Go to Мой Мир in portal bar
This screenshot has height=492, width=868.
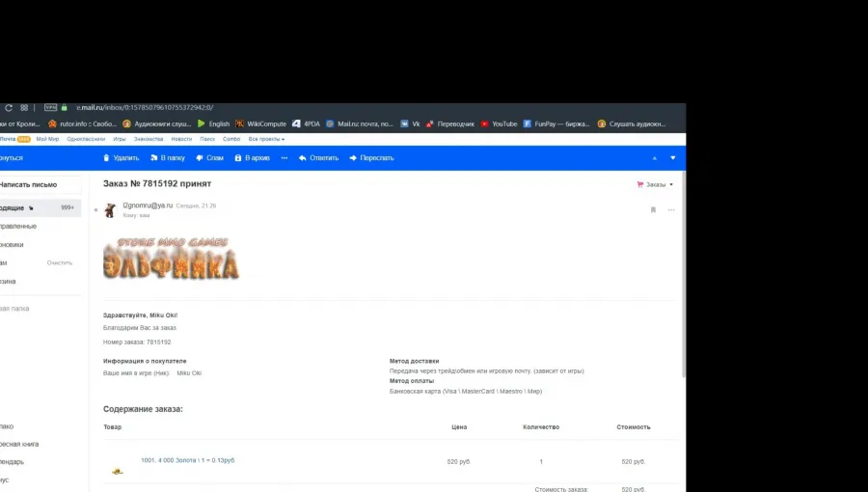click(47, 140)
